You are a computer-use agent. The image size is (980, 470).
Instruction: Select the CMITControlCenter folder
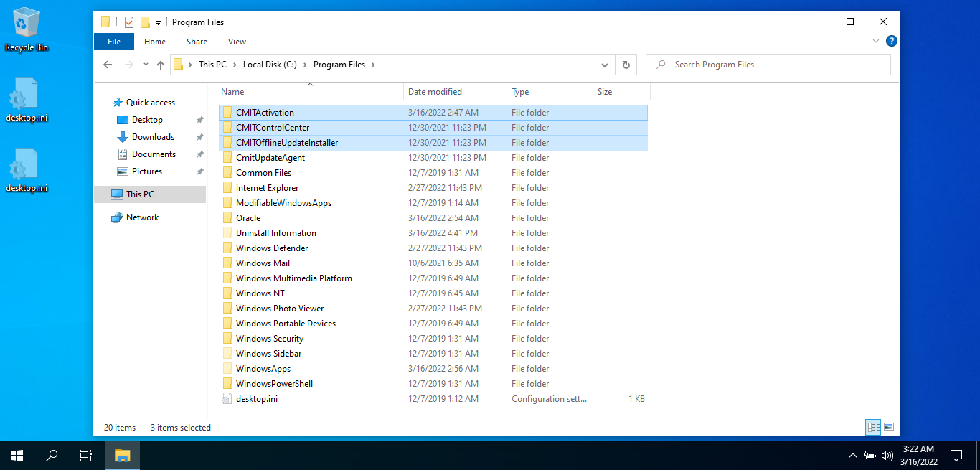tap(433, 128)
